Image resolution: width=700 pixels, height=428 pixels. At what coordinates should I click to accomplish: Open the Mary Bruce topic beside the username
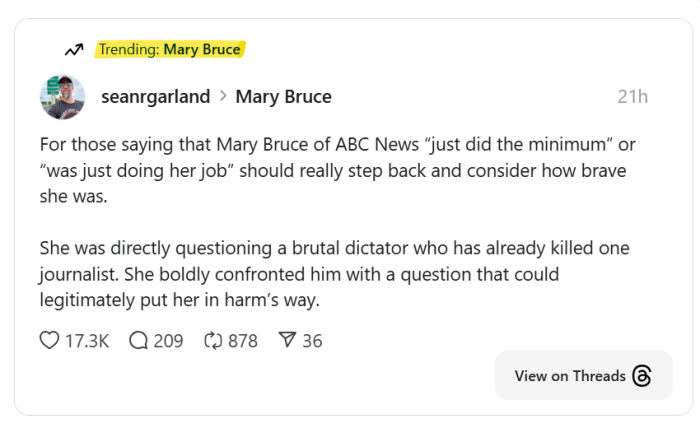pyautogui.click(x=283, y=97)
